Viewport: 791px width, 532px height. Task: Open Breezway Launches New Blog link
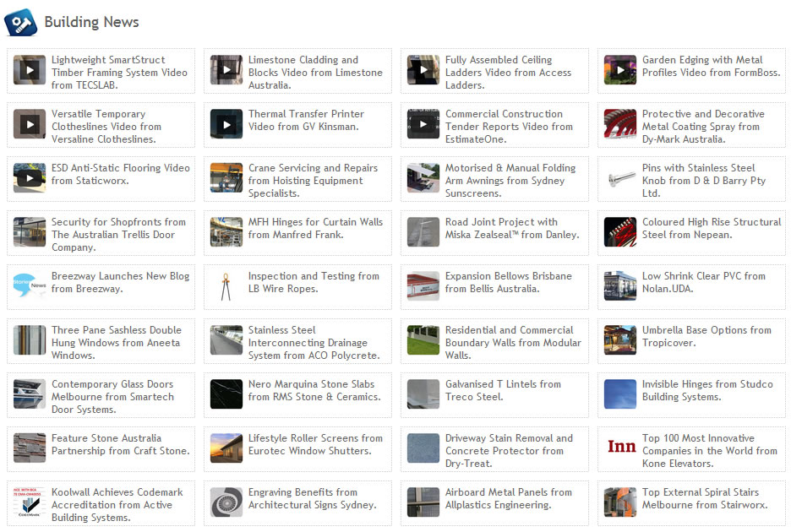pos(121,282)
